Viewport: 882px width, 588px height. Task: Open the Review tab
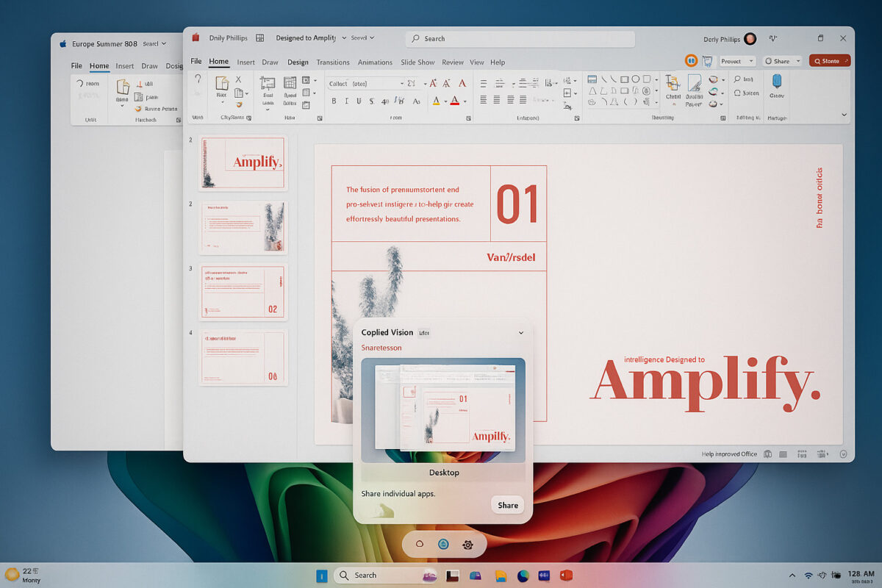[453, 62]
